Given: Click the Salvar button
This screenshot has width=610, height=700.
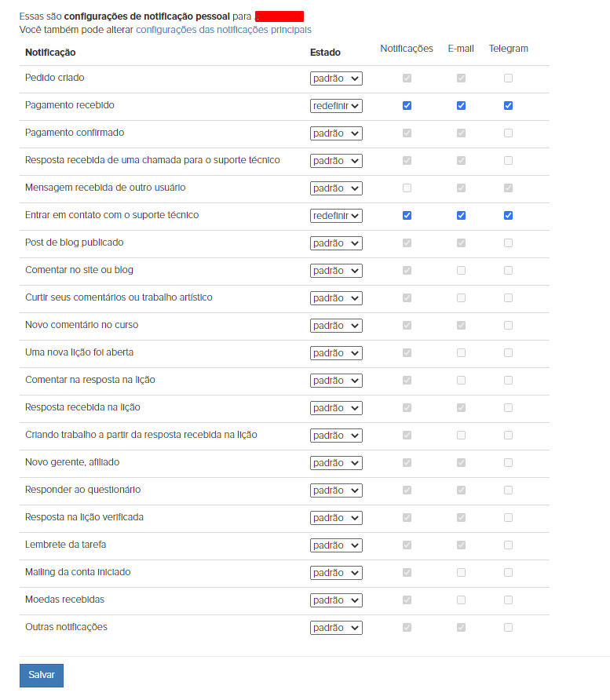Looking at the screenshot, I should click(42, 675).
